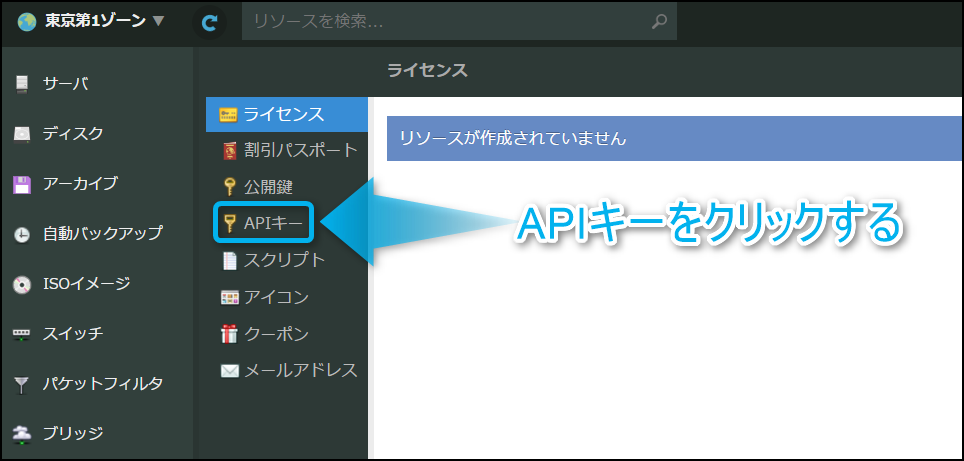Click the パケットフィルタ funnel icon
The image size is (964, 461).
pyautogui.click(x=23, y=385)
